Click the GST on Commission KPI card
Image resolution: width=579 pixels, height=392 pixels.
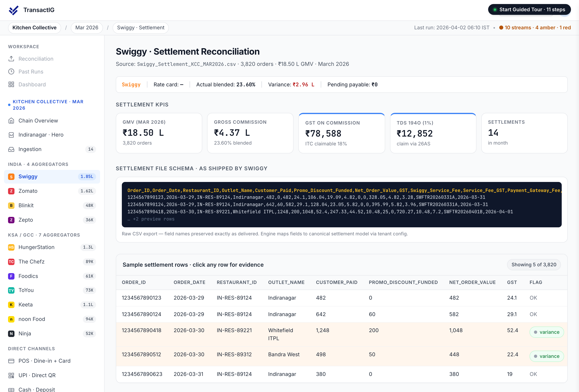click(x=342, y=133)
